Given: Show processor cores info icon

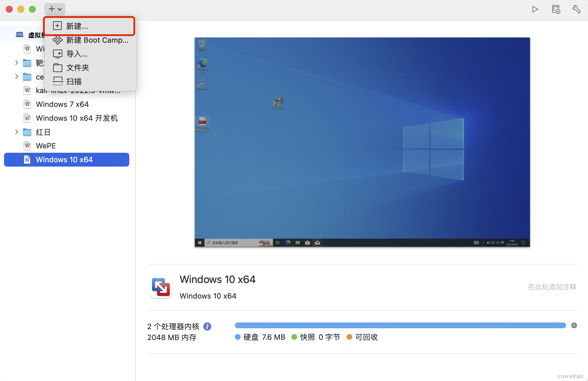Looking at the screenshot, I should (207, 326).
